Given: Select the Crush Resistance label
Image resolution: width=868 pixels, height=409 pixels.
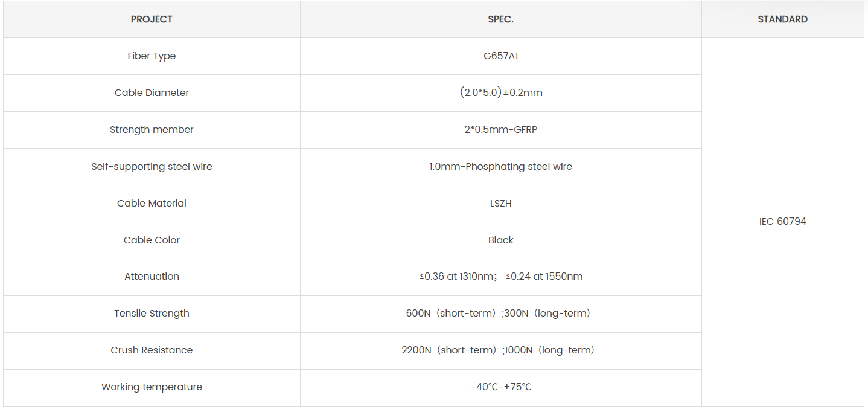Looking at the screenshot, I should point(152,350).
